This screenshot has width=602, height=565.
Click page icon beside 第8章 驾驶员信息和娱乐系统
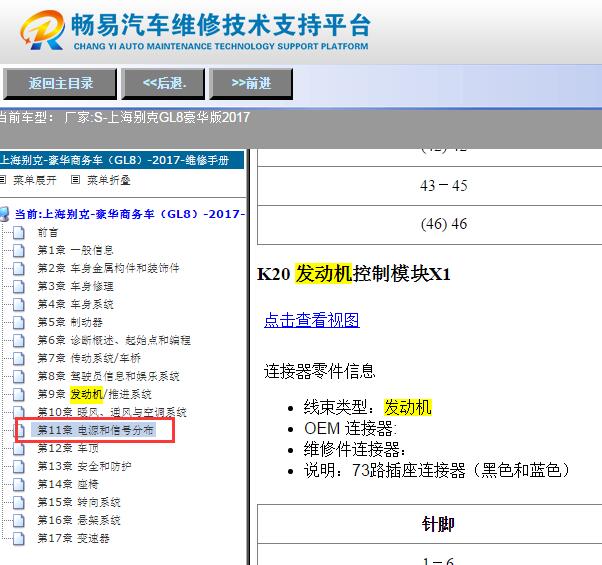pyautogui.click(x=18, y=376)
